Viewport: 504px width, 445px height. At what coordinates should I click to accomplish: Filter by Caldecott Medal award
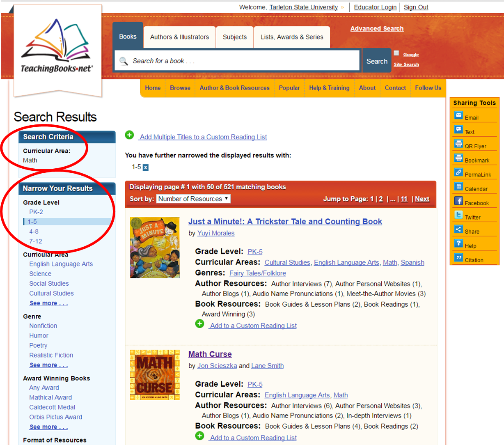pyautogui.click(x=52, y=407)
